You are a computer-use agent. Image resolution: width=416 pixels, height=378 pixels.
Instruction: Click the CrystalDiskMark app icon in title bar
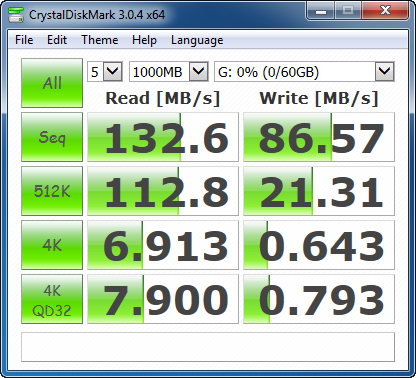(x=16, y=15)
